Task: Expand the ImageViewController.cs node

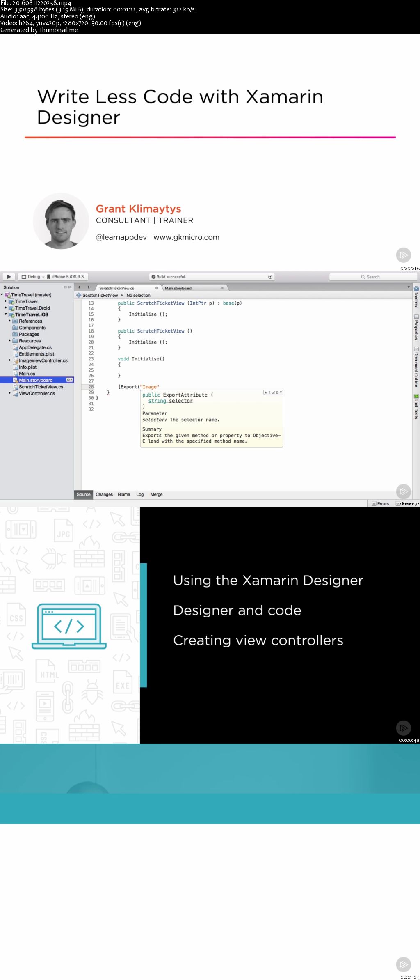Action: 10,360
